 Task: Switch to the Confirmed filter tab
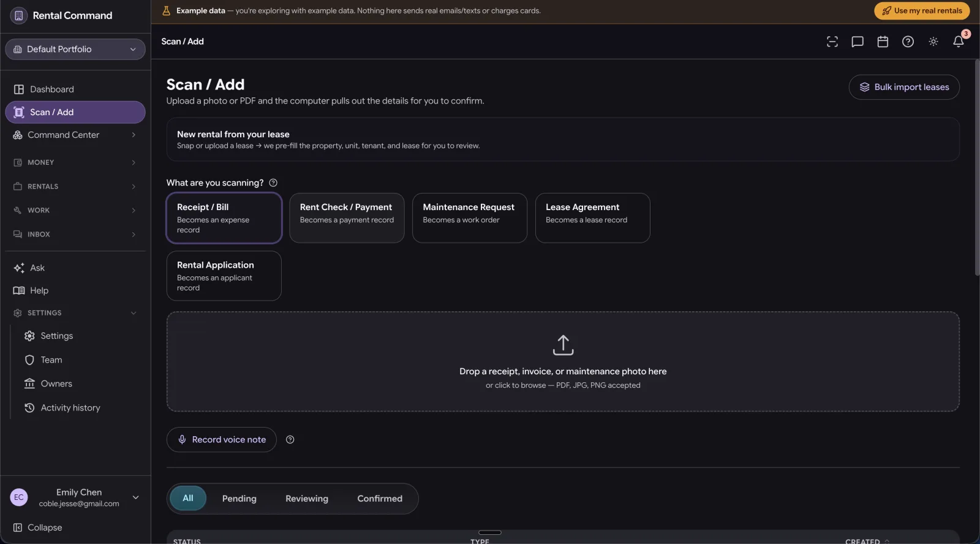(x=380, y=499)
